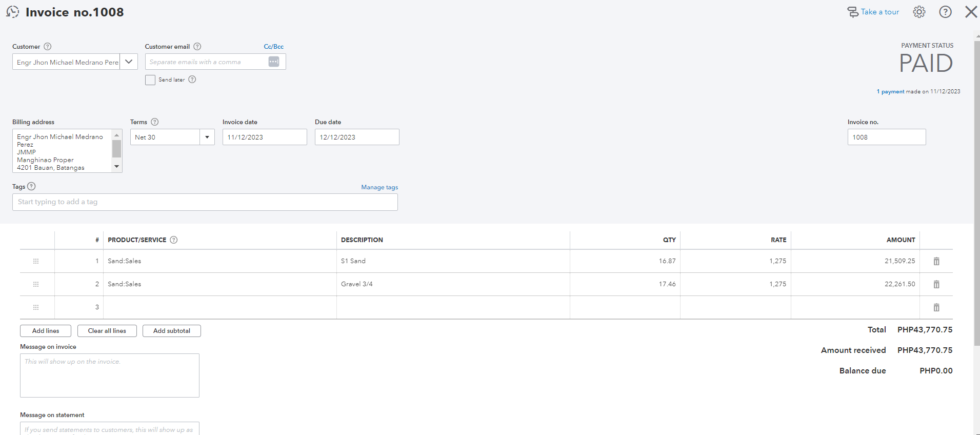Click the help question mark icon

(x=945, y=12)
